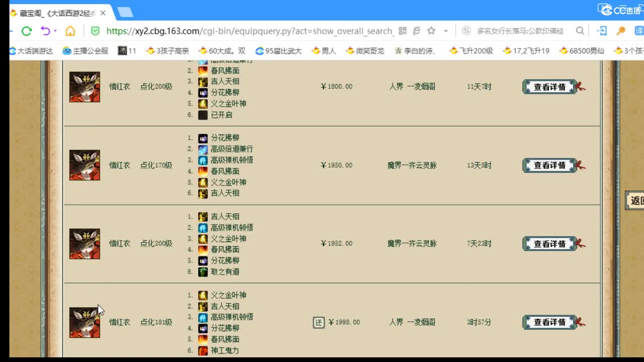Open the 95届比武大 bookmark
This screenshot has height=362, width=644.
coord(279,51)
